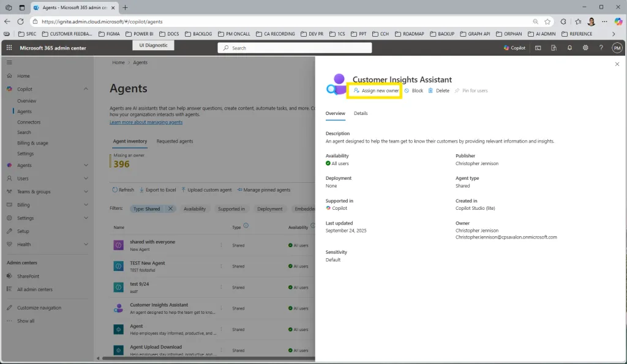
Task: Click the search box in the header
Action: pos(295,48)
